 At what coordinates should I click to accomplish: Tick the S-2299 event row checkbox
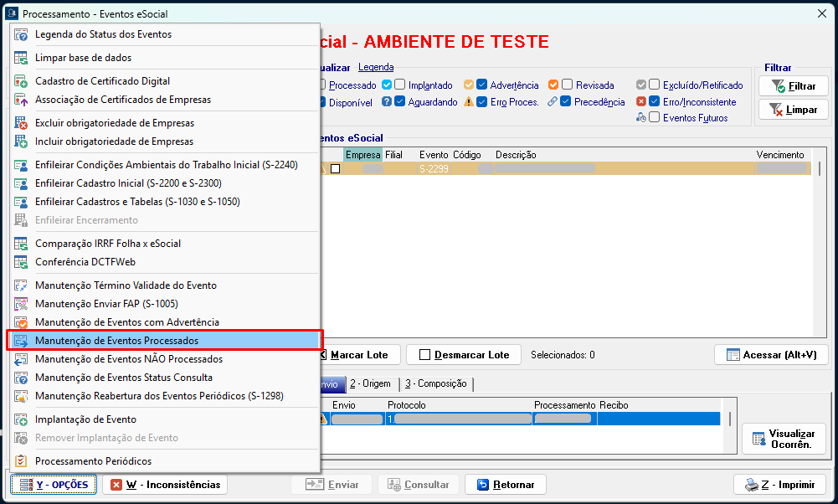(x=335, y=168)
